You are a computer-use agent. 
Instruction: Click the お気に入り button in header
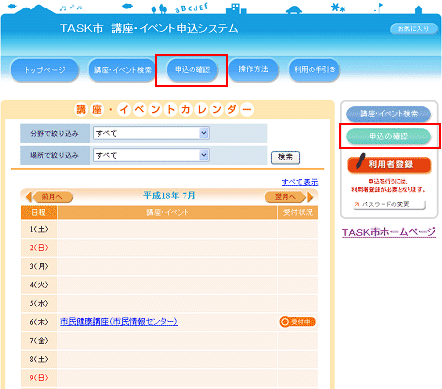(414, 29)
